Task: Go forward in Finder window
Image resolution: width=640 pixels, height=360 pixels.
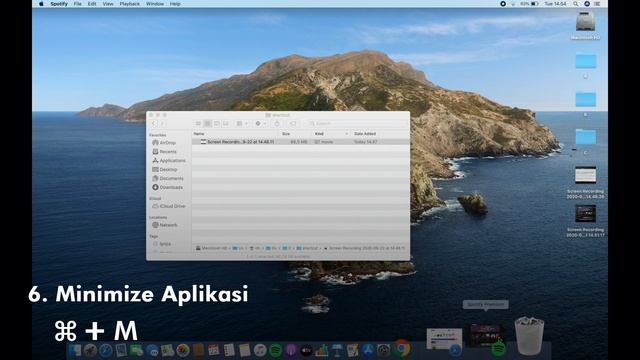Action: click(x=162, y=123)
